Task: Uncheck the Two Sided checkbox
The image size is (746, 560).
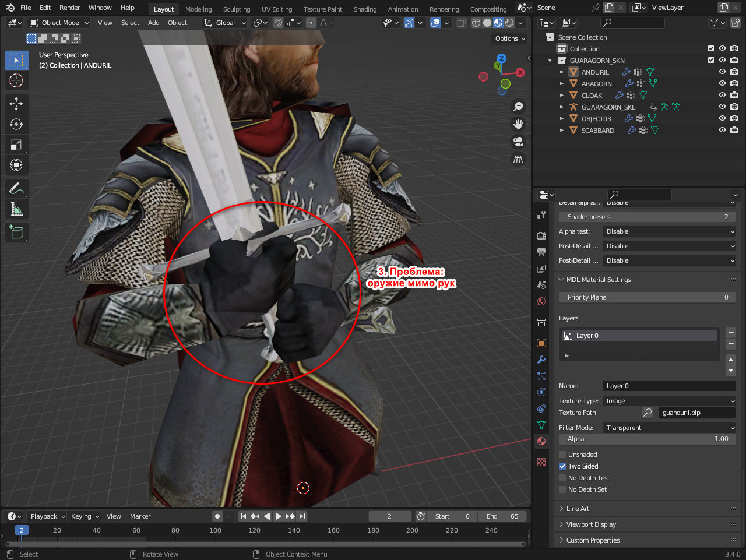Action: (x=562, y=466)
